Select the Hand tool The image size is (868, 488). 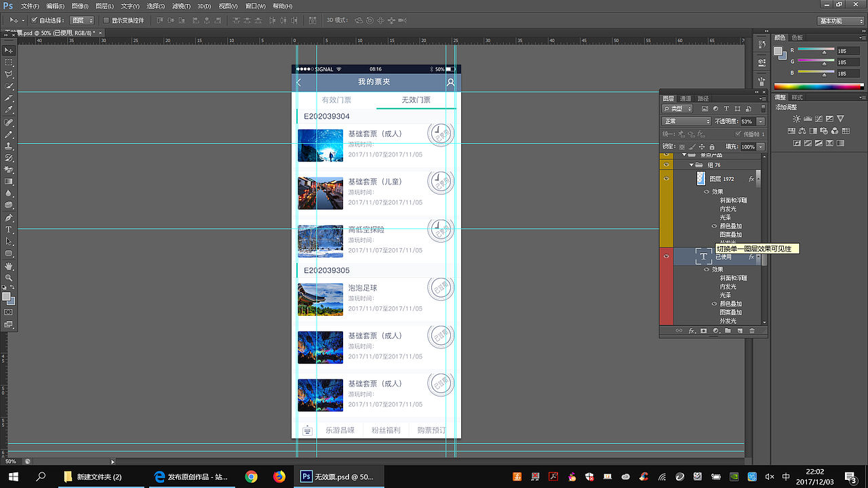click(x=9, y=266)
